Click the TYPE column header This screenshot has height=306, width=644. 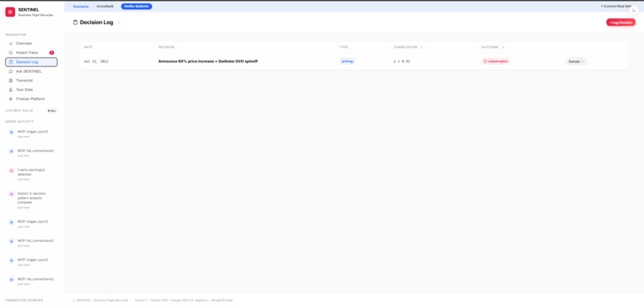[x=344, y=47]
